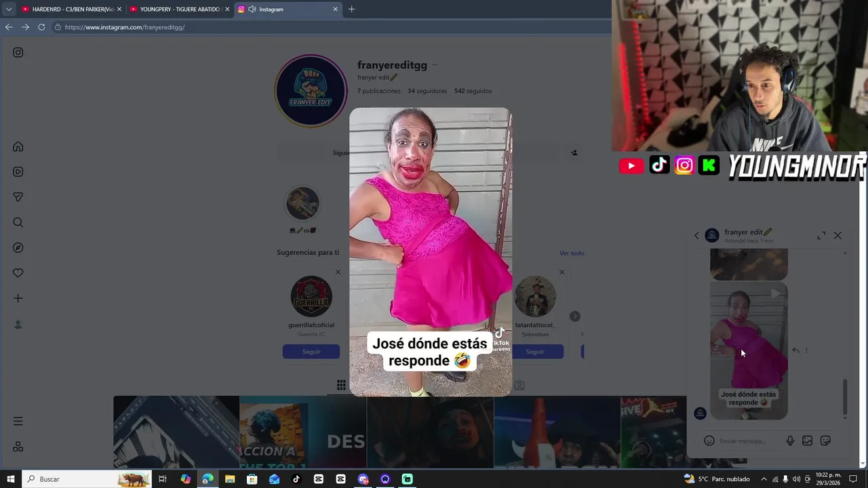Open File Explorer from taskbar
Viewport: 868px width, 488px height.
pyautogui.click(x=230, y=479)
